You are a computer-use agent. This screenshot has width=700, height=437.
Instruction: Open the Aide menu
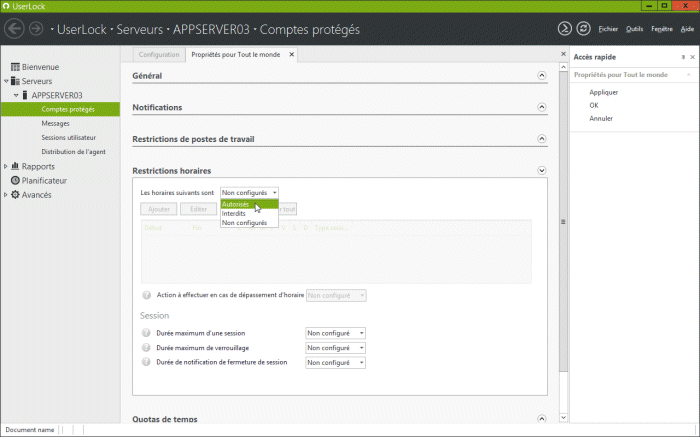pos(687,29)
